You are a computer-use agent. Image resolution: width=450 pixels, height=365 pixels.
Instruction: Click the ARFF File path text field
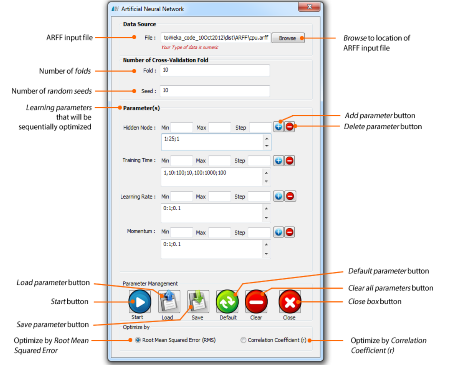215,38
